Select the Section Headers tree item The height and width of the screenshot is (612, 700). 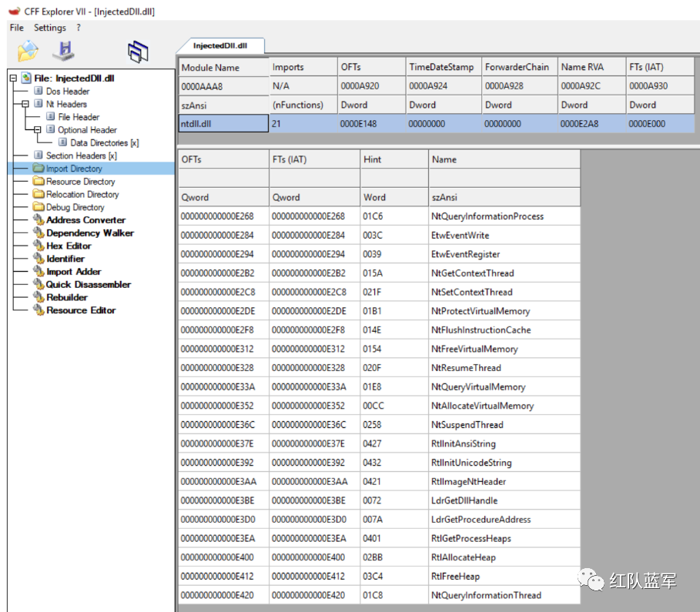coord(82,156)
